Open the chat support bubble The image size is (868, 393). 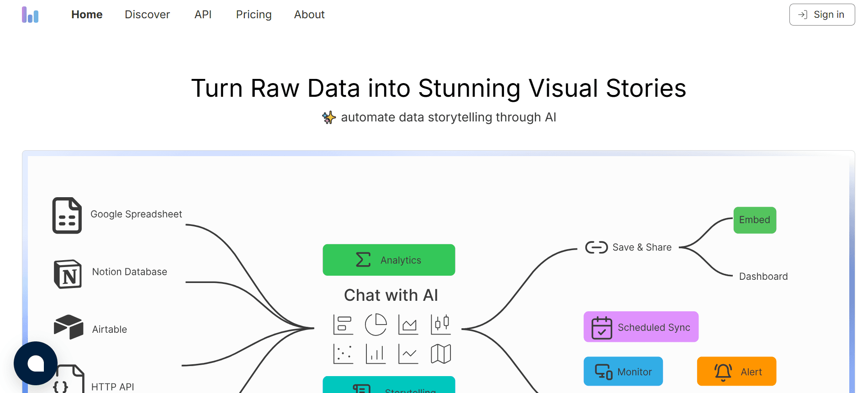point(36,363)
